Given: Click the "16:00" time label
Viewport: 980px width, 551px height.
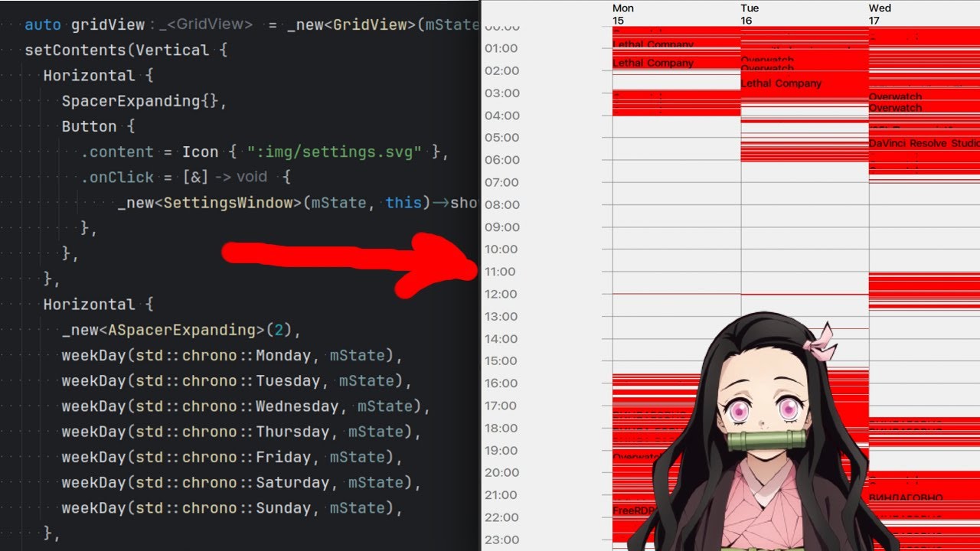Looking at the screenshot, I should (x=501, y=383).
